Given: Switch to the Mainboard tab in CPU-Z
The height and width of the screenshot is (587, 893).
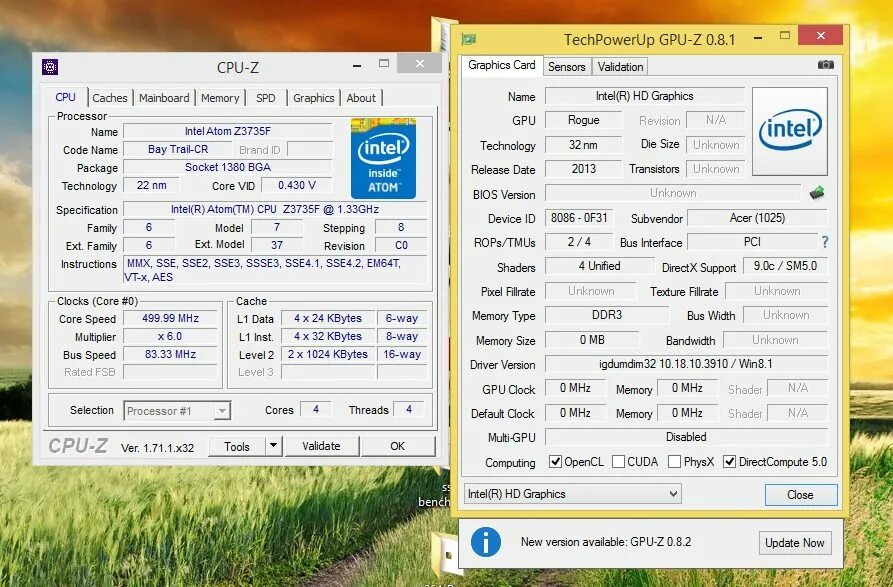Looking at the screenshot, I should pyautogui.click(x=164, y=98).
